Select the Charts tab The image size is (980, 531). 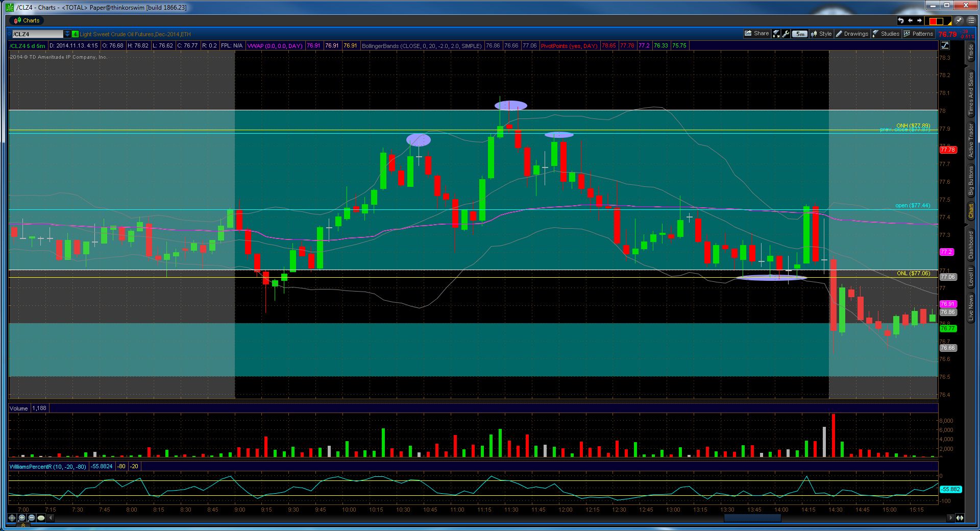(x=27, y=20)
